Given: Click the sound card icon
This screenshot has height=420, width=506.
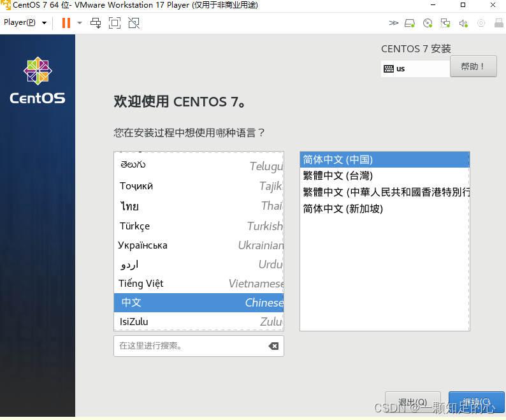Looking at the screenshot, I should (463, 23).
